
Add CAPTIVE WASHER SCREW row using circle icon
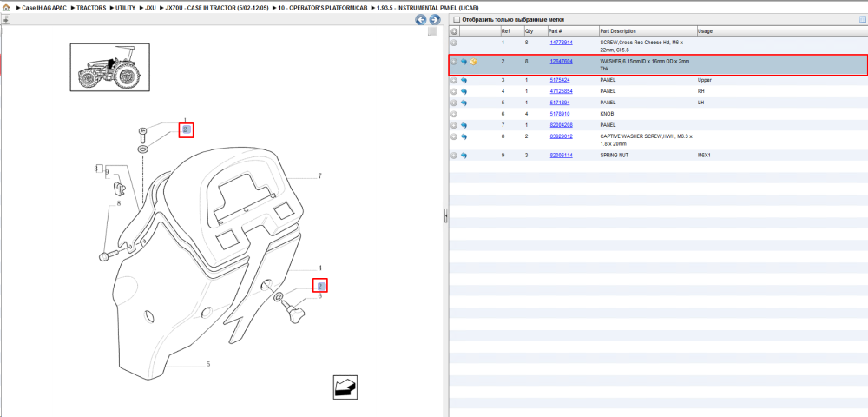click(x=454, y=136)
